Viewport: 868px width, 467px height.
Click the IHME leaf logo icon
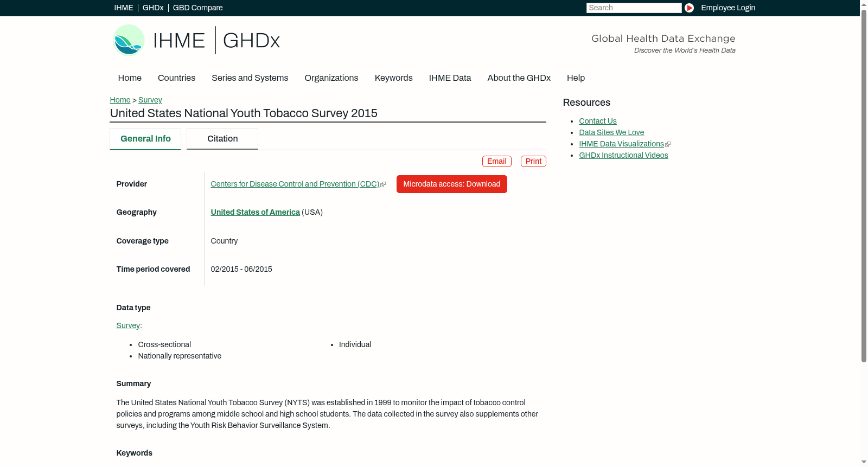129,40
